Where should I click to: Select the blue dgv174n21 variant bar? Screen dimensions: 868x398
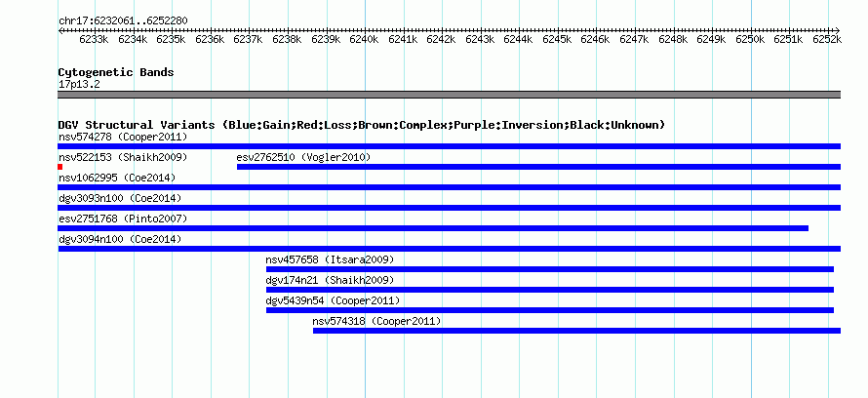coord(550,290)
